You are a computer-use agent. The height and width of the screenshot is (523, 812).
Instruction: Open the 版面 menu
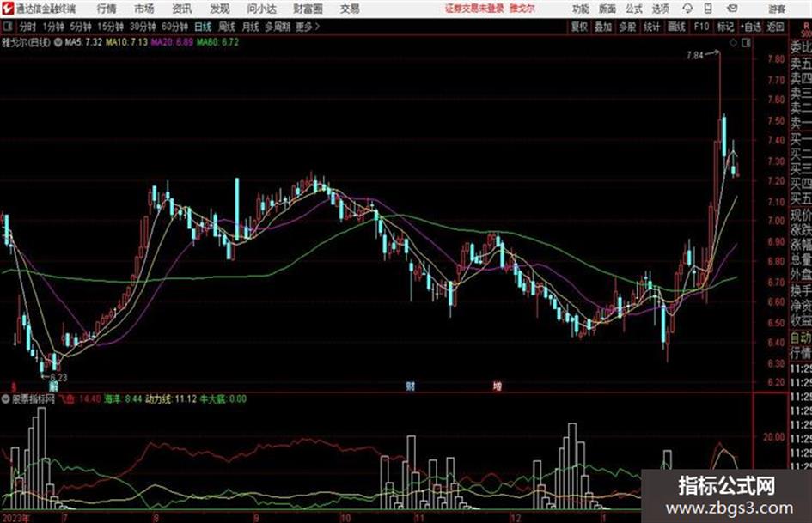pos(607,9)
